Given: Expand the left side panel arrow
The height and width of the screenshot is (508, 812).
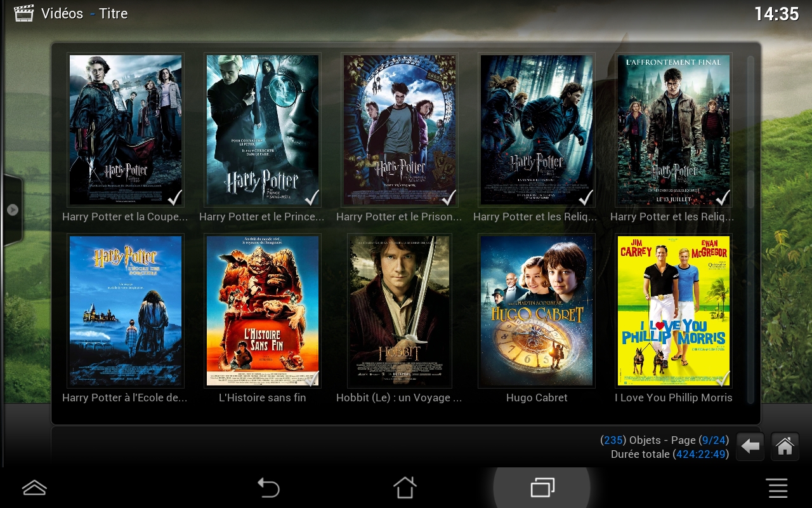Looking at the screenshot, I should click(13, 210).
